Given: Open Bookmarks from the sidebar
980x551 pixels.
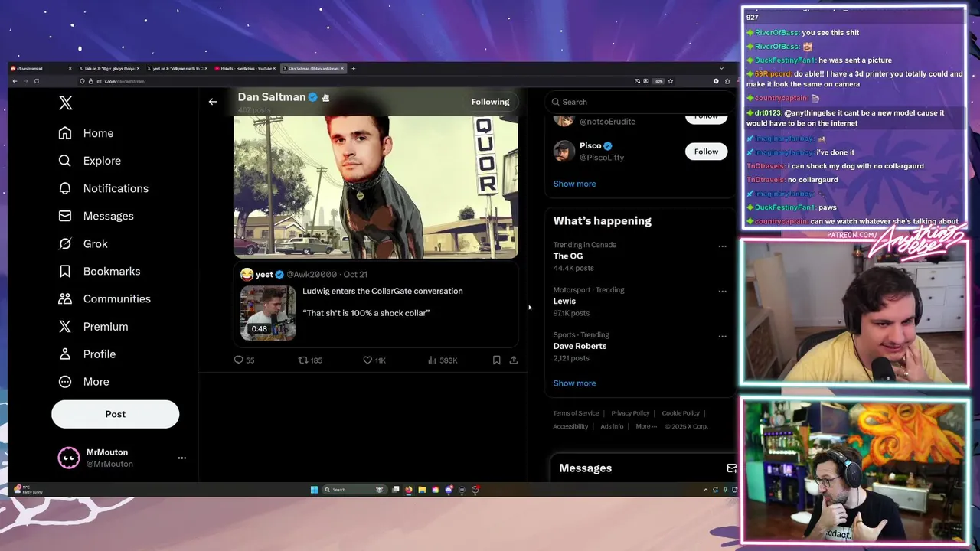Looking at the screenshot, I should 100,271.
